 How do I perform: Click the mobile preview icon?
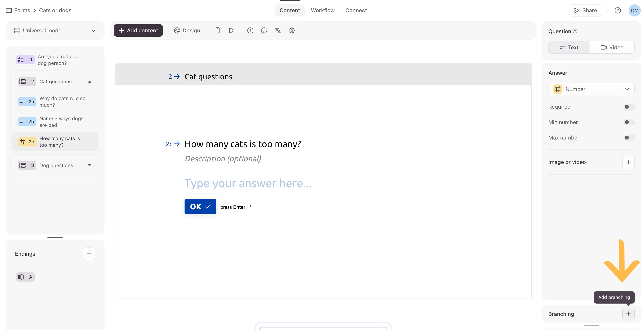218,30
